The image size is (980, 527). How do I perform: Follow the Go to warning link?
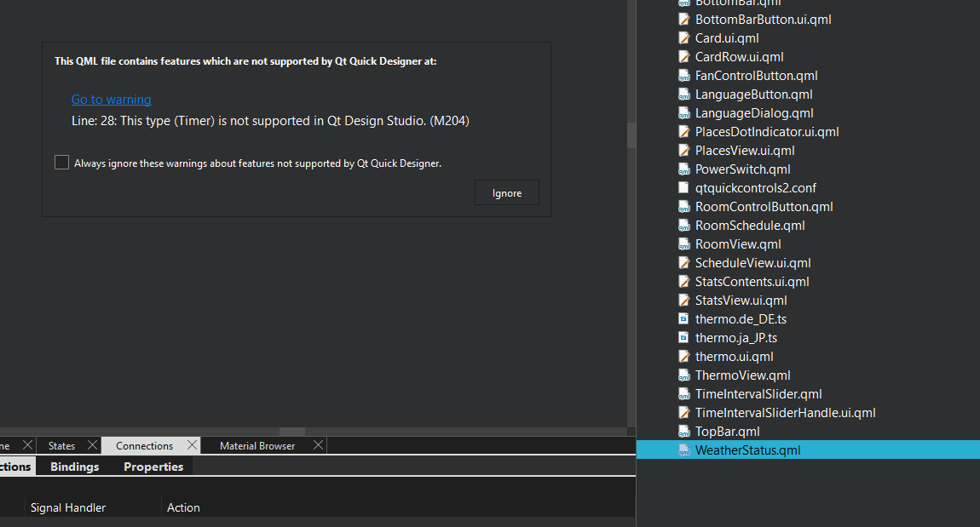[111, 100]
